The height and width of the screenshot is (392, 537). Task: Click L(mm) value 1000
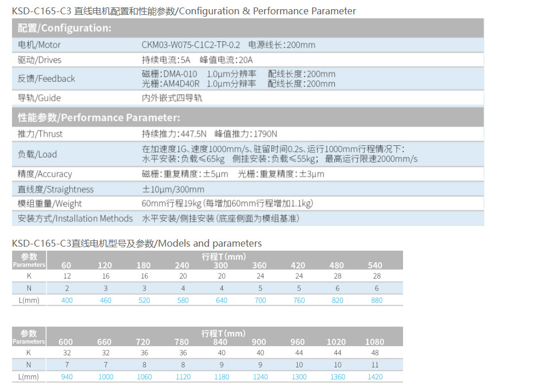tap(106, 377)
